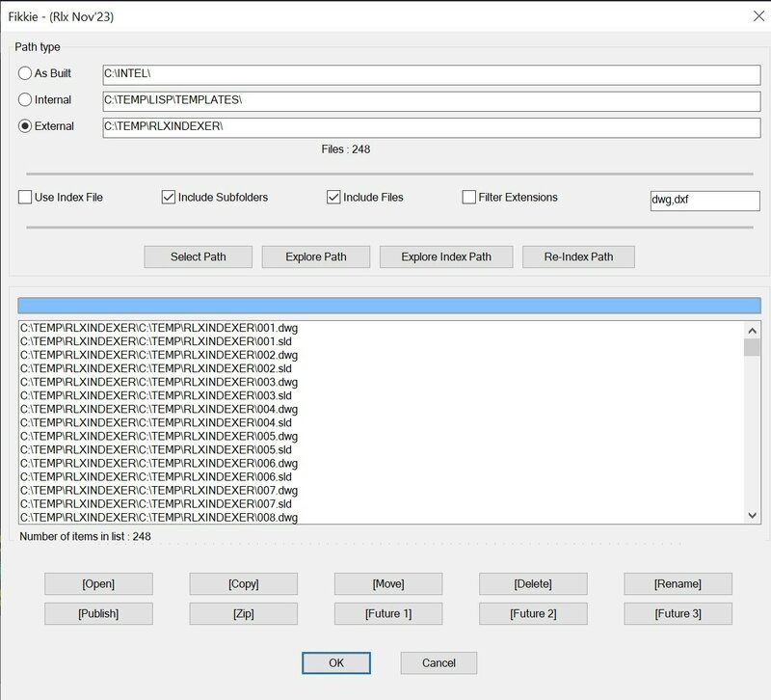Uncheck Include Subfolders option
771x700 pixels.
tap(169, 198)
